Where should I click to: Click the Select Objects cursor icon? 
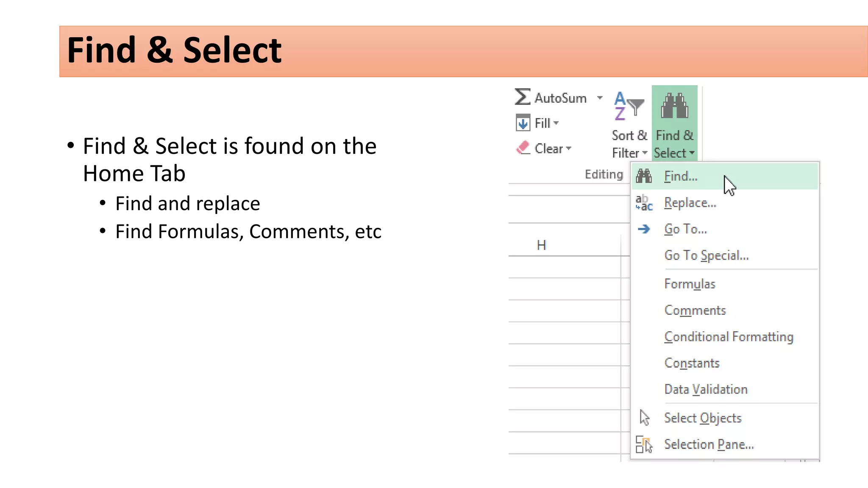[644, 418]
